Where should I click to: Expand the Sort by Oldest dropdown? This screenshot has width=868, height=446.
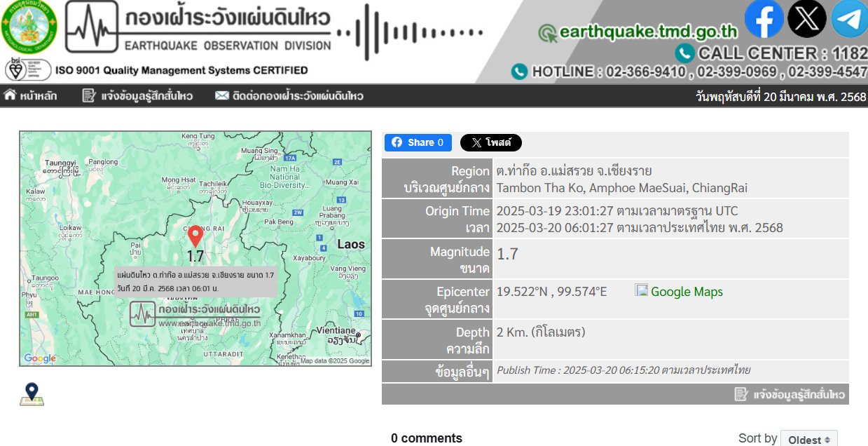[x=808, y=439]
